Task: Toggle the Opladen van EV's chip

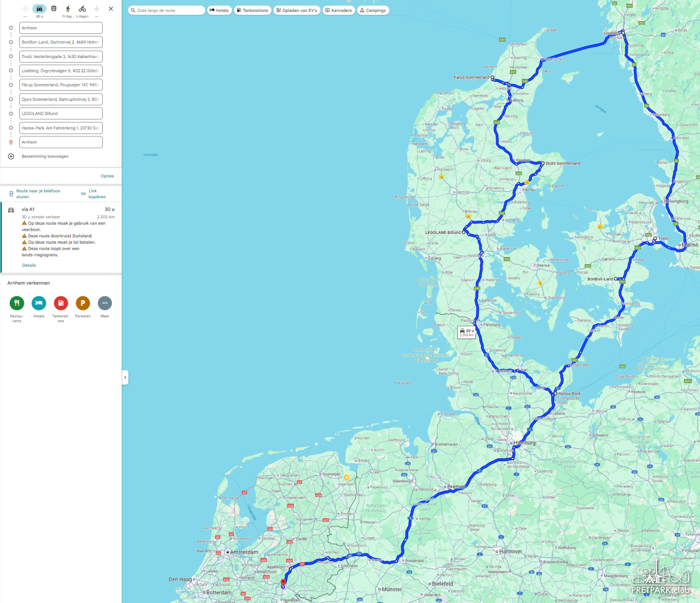Action: click(297, 10)
